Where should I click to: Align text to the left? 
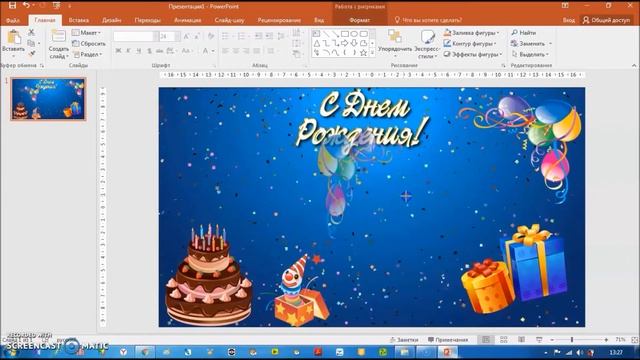pyautogui.click(x=225, y=51)
